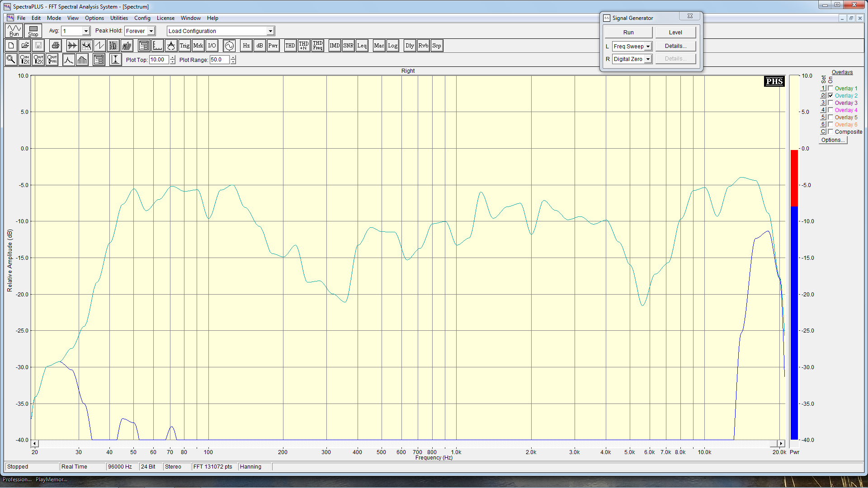
Task: Enable the Overlay 4 checkbox
Action: (830, 110)
